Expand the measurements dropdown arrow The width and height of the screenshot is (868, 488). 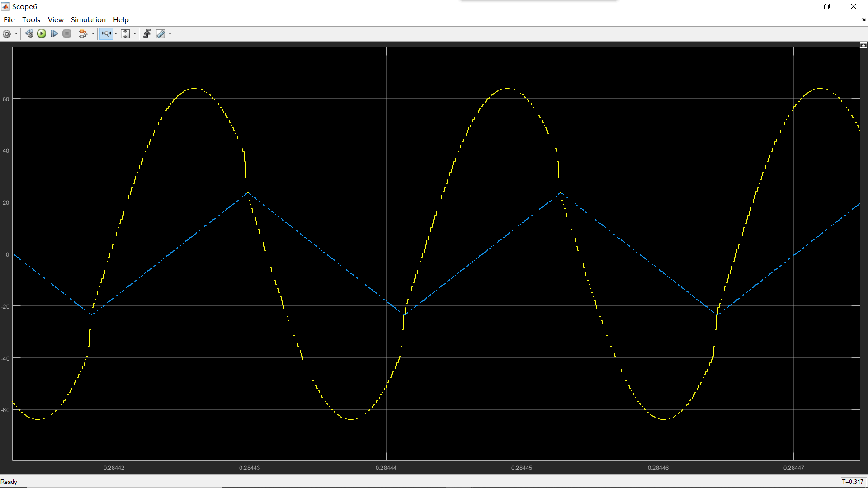(170, 34)
